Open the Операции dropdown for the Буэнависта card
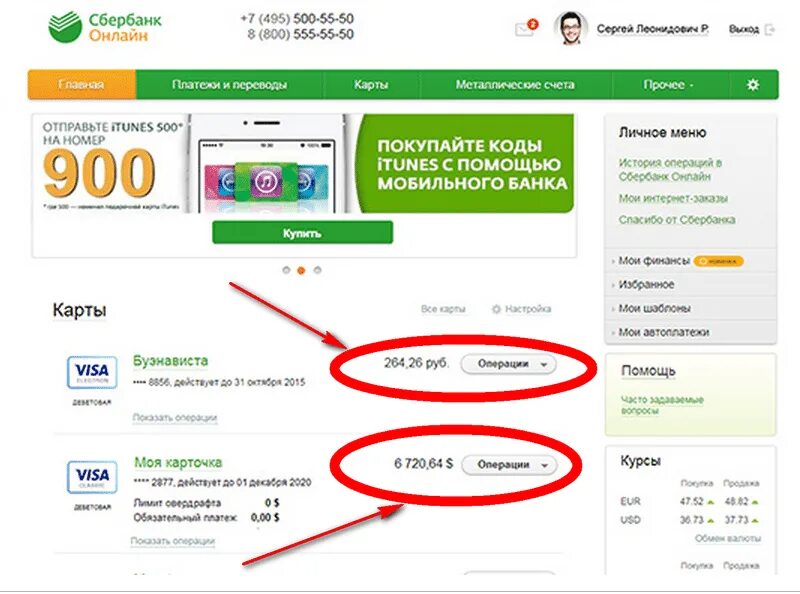 tap(508, 364)
